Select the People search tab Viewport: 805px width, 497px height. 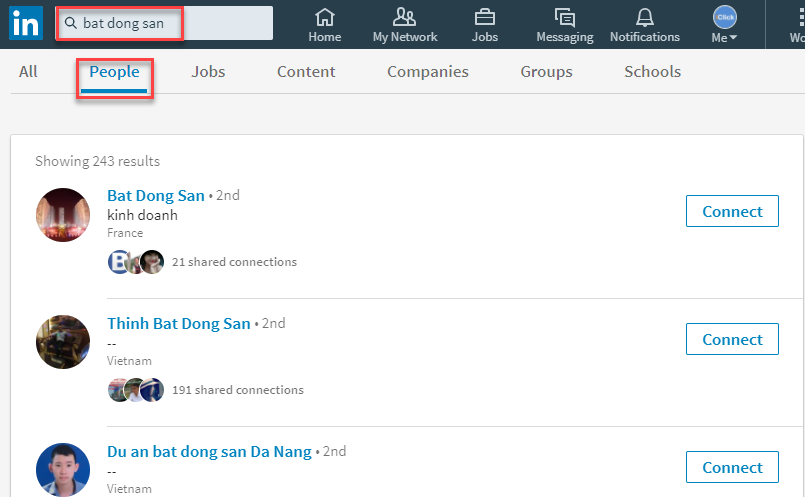tap(114, 72)
